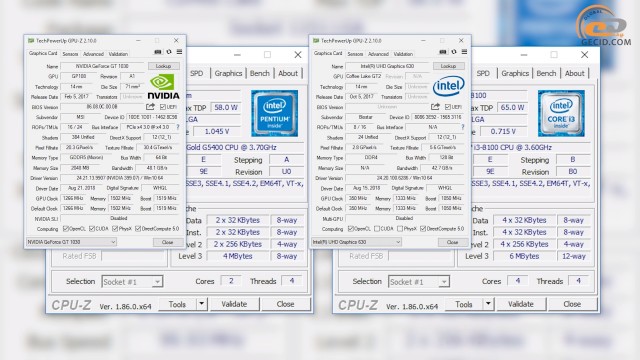Click Tools button in Core i3 CPU-Z window
The image size is (640, 360).
(x=464, y=304)
